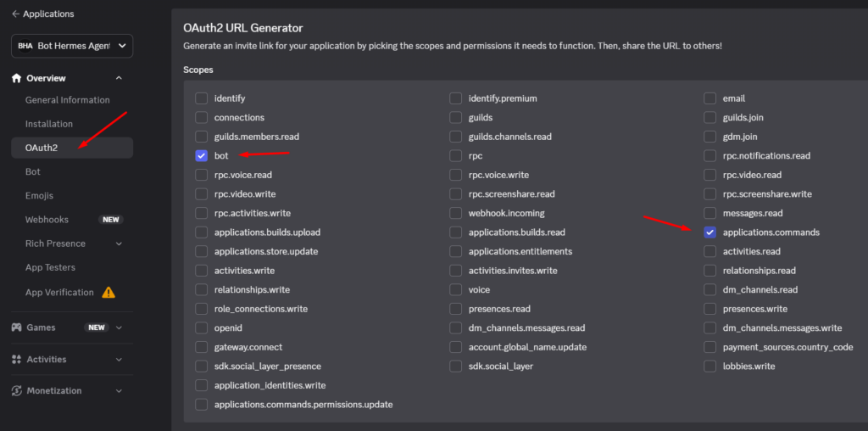Open the Bot Hermes Agent application dropdown
Viewport: 868px width, 431px height.
click(72, 46)
